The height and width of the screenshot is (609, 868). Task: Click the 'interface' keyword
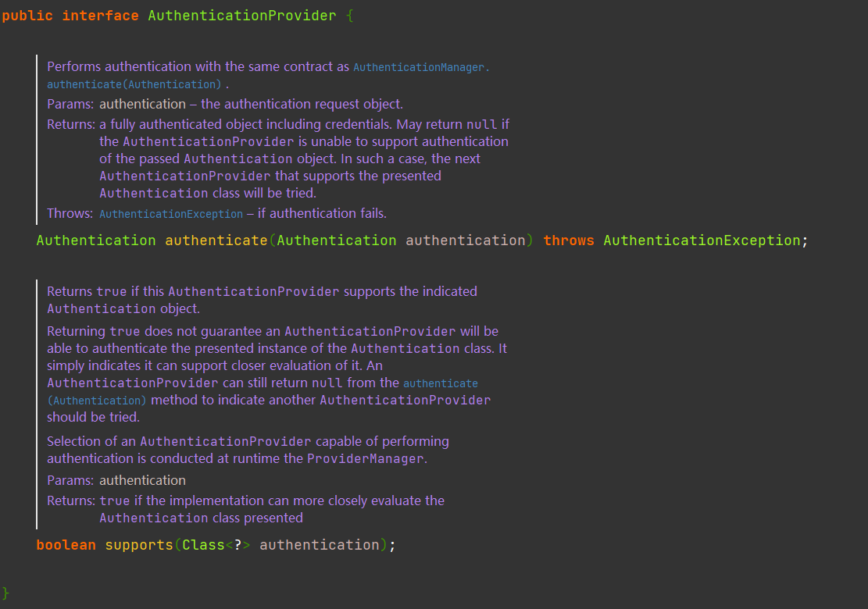100,16
